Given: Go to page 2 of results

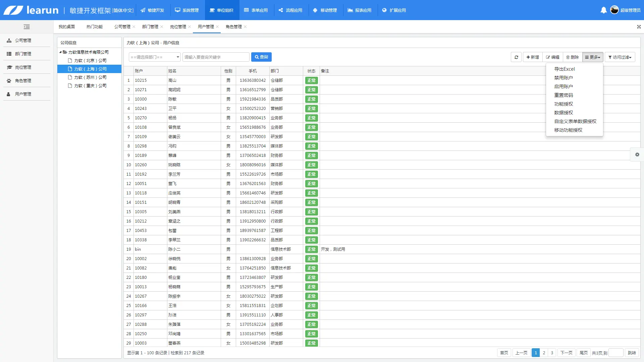Looking at the screenshot, I should click(x=544, y=353).
